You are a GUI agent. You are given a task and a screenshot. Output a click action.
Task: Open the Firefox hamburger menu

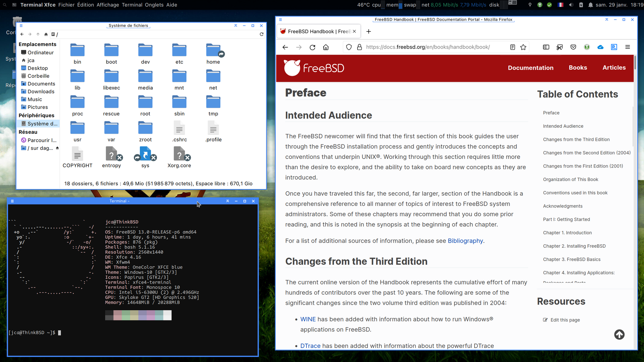(628, 47)
